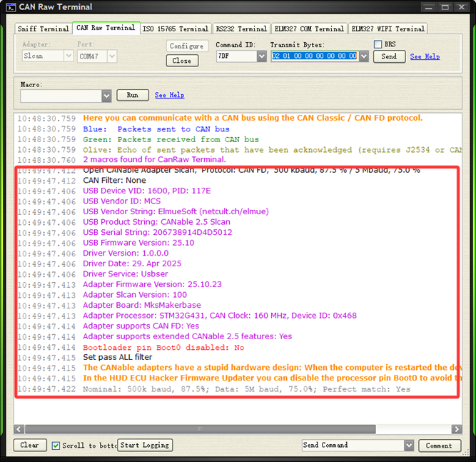Image resolution: width=476 pixels, height=462 pixels.
Task: Maximize the CAN Raw Terminal window
Action: (x=445, y=7)
